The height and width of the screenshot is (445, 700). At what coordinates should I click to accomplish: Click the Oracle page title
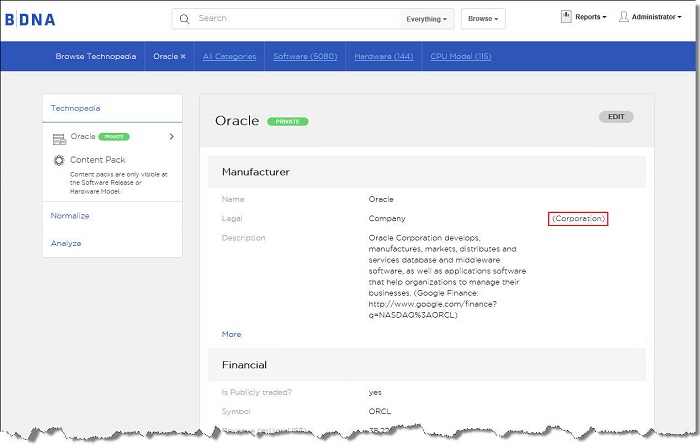click(x=237, y=121)
